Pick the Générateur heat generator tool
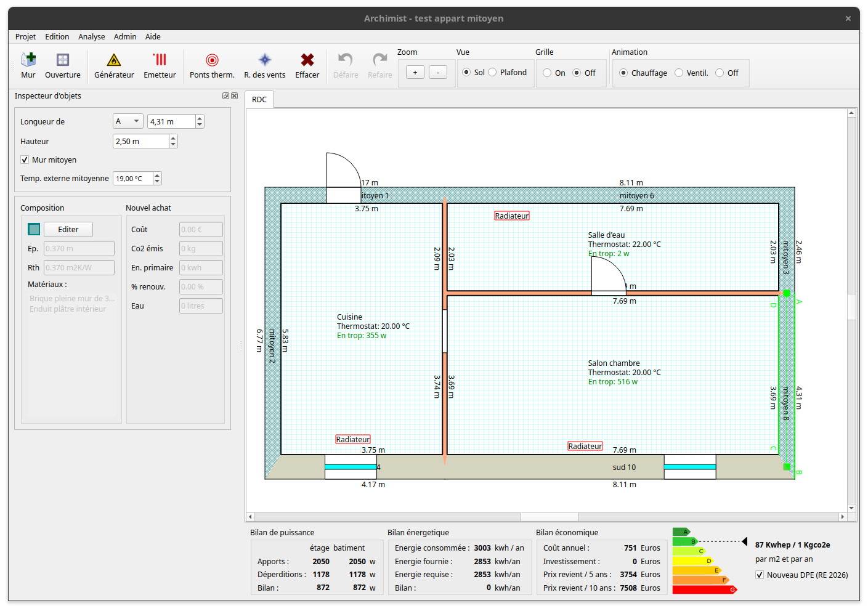 pos(114,66)
